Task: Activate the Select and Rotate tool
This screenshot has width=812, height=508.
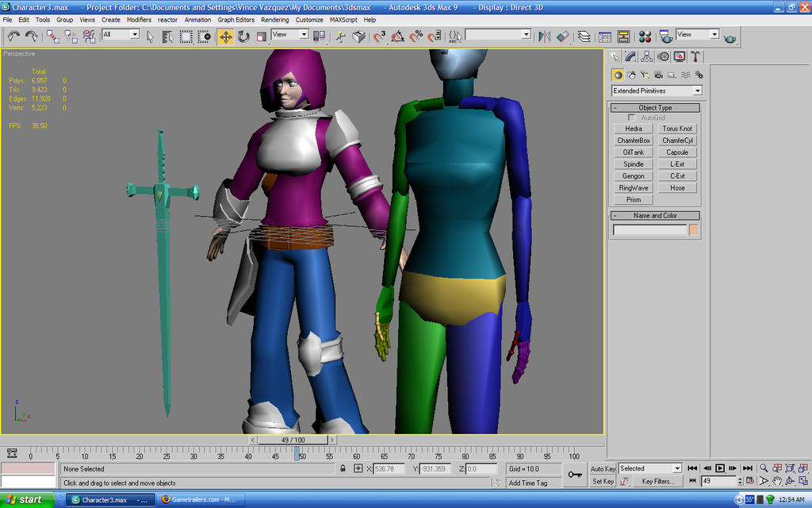Action: coord(243,37)
